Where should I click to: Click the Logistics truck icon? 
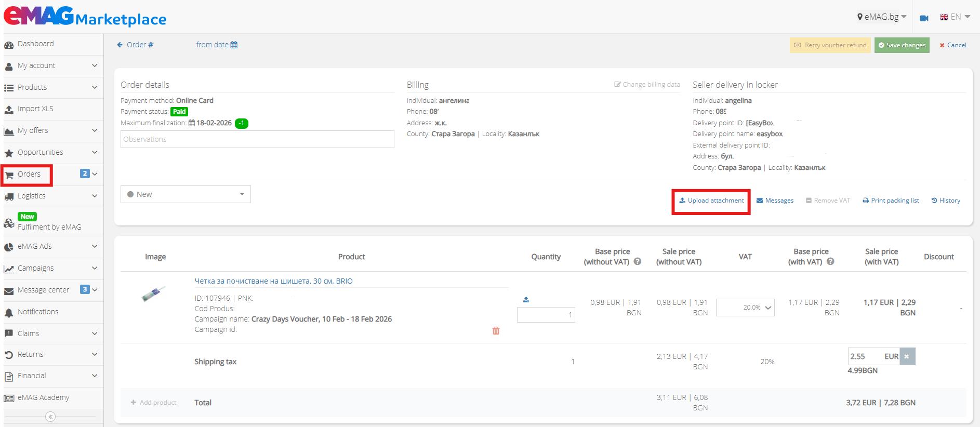tap(9, 197)
